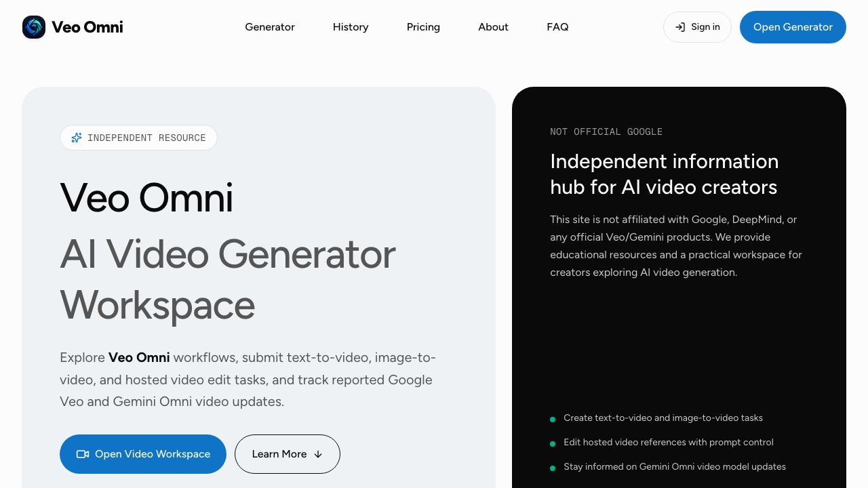Click the Veo Omni logo icon
Viewport: 868px width, 488px height.
34,27
